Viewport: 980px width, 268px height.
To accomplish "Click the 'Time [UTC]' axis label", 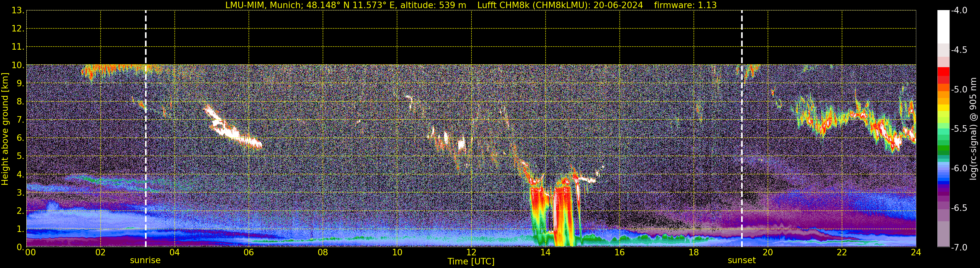I will [x=471, y=262].
